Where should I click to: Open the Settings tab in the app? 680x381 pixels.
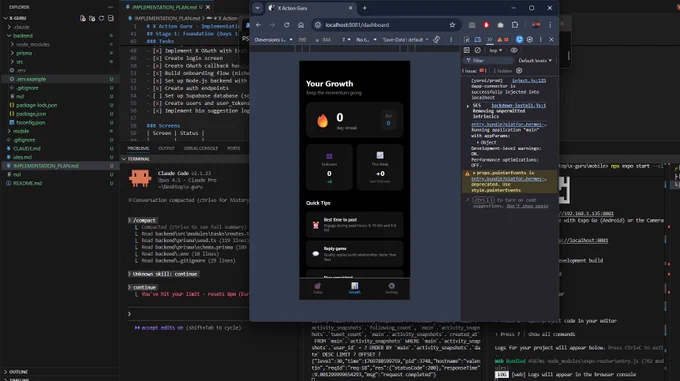tap(391, 288)
